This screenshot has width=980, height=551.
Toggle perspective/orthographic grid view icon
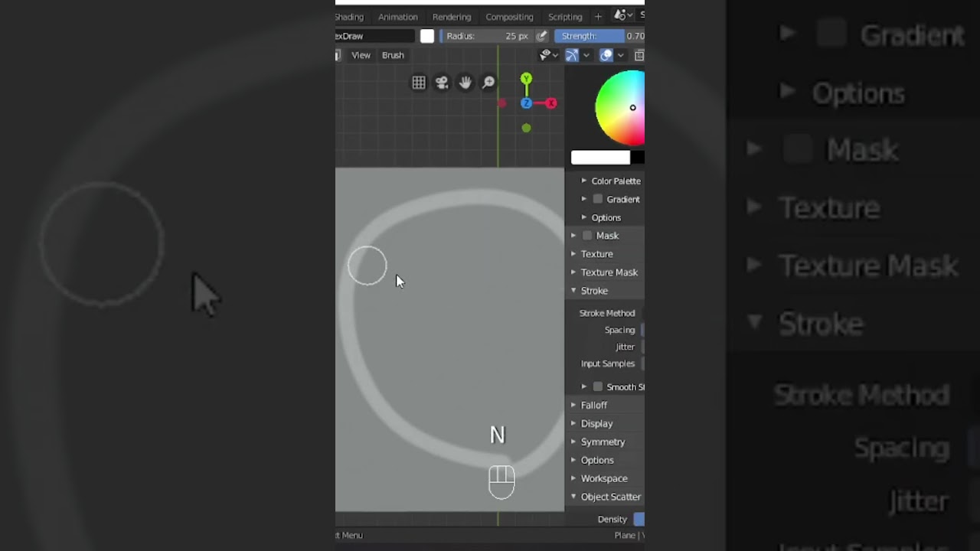click(x=419, y=83)
